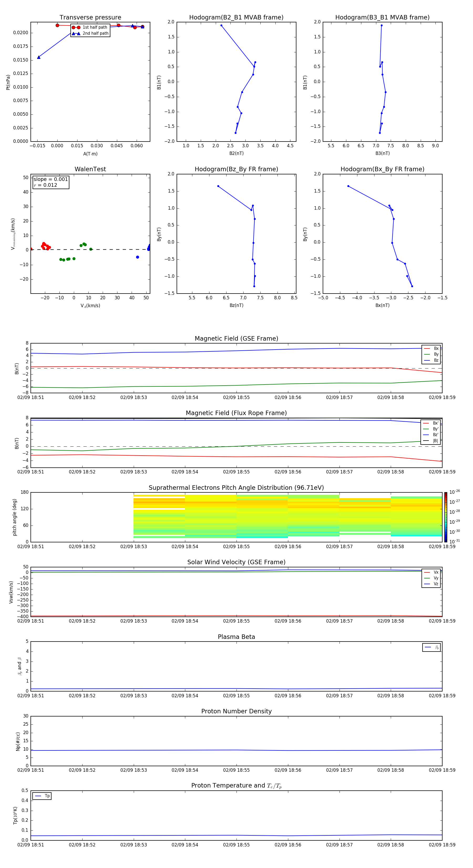Click 'Vz' in the velocity legend
This screenshot has width=473, height=868.
click(x=436, y=584)
